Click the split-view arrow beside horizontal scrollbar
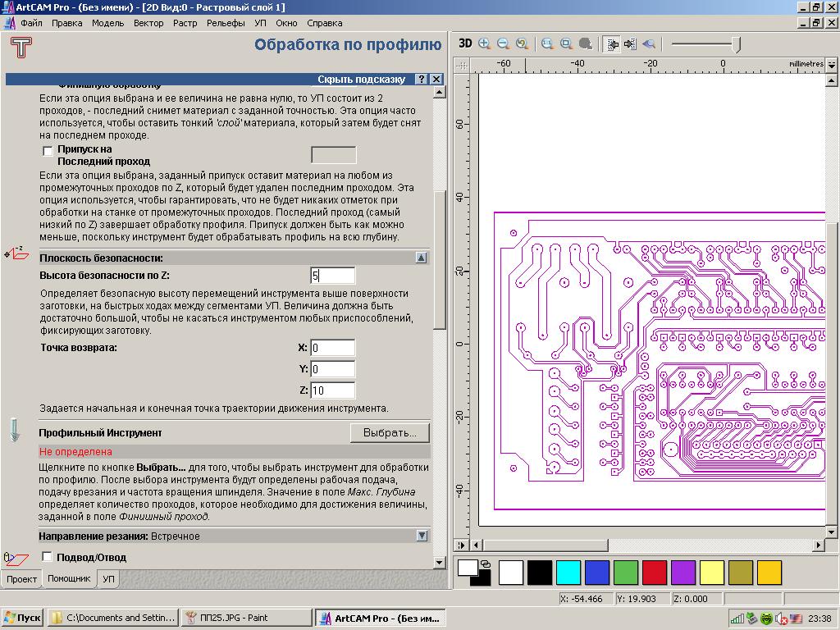The width and height of the screenshot is (840, 630). 461,546
